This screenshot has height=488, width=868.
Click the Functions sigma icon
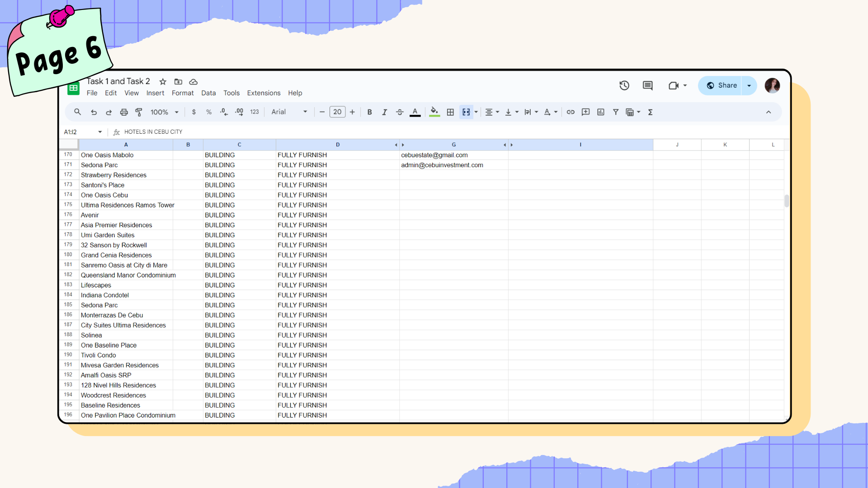(650, 112)
